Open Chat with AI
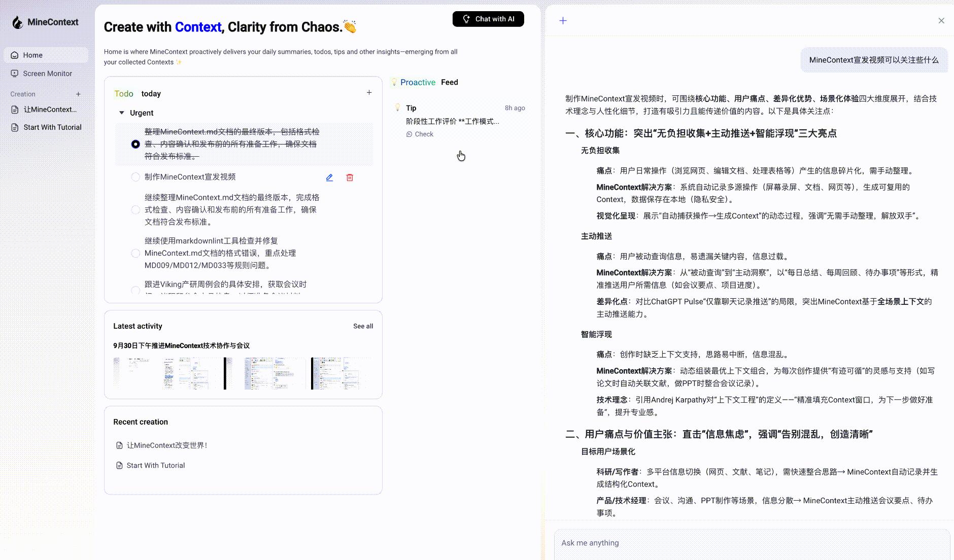 pos(488,19)
